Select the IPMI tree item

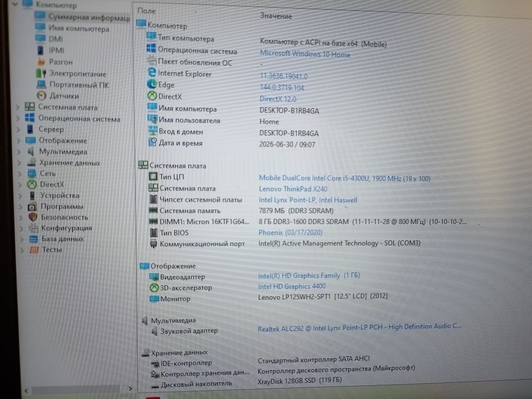click(x=56, y=51)
